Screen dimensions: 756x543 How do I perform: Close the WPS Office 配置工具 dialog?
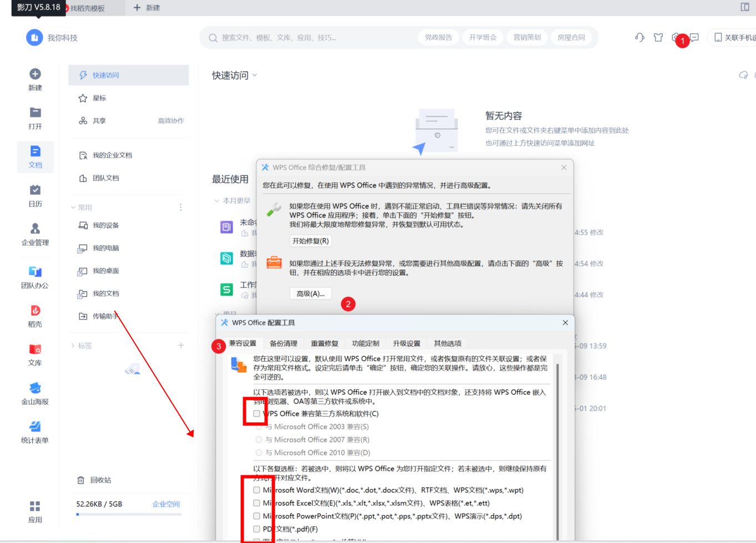565,323
